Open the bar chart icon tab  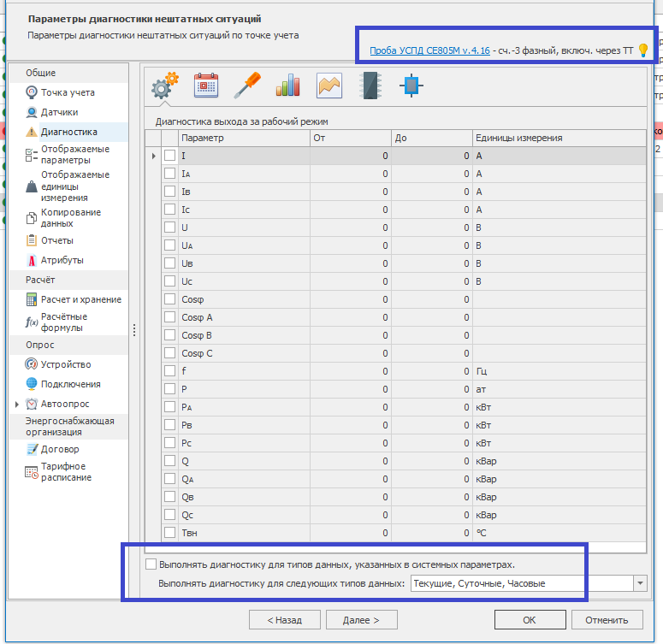(x=288, y=86)
